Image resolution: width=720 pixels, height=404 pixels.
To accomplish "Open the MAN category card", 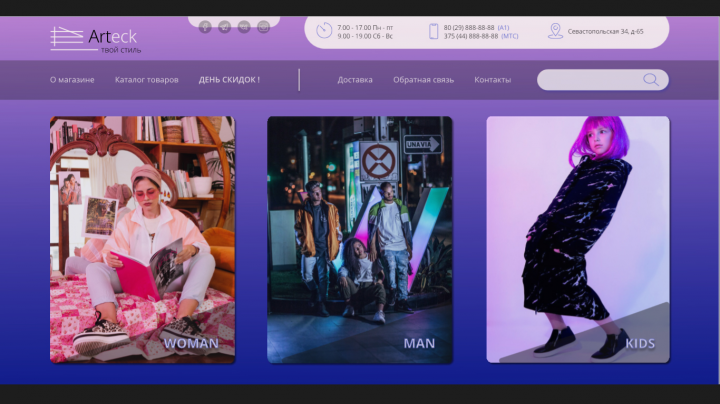I will click(360, 240).
